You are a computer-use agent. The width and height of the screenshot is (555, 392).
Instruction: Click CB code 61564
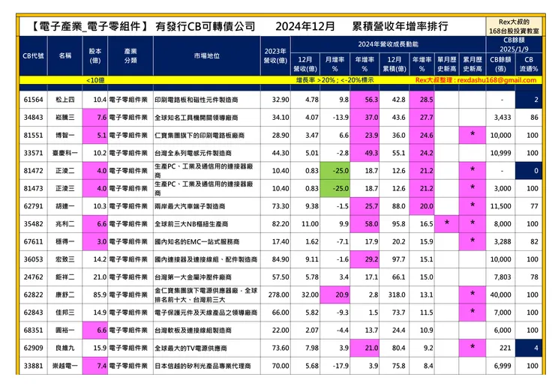pos(33,100)
